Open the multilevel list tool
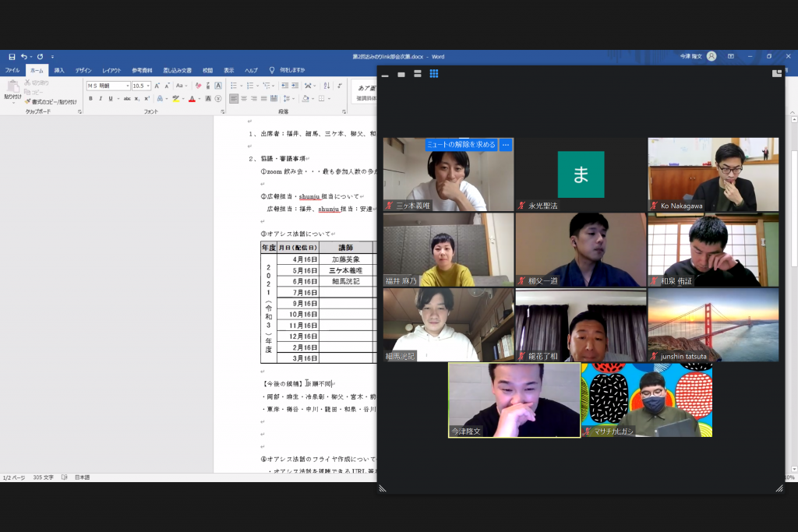Image resolution: width=798 pixels, height=532 pixels. point(267,86)
